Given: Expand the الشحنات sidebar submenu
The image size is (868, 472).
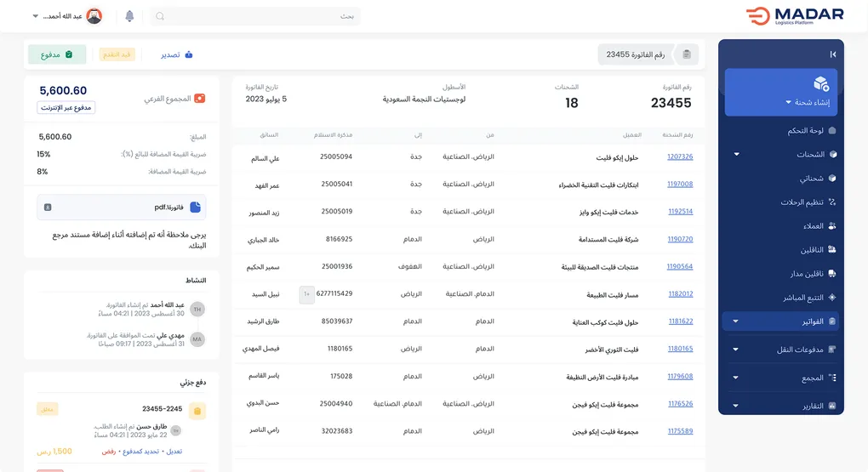Looking at the screenshot, I should coord(736,155).
